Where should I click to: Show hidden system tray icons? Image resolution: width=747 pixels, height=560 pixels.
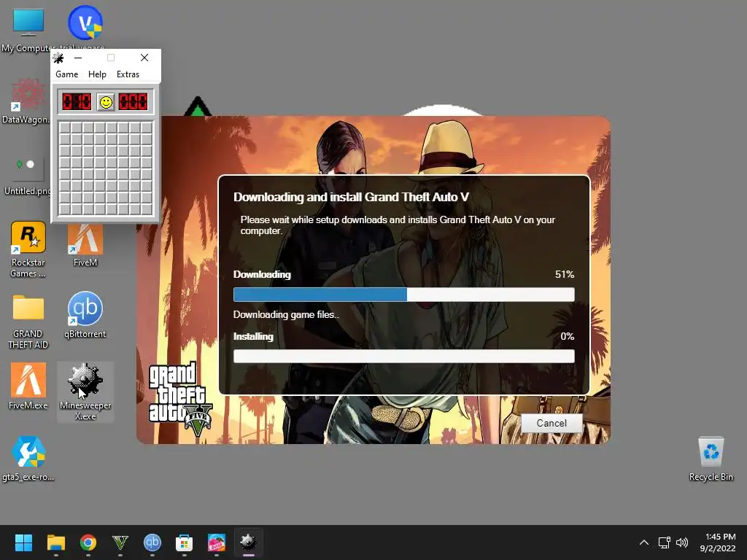643,542
